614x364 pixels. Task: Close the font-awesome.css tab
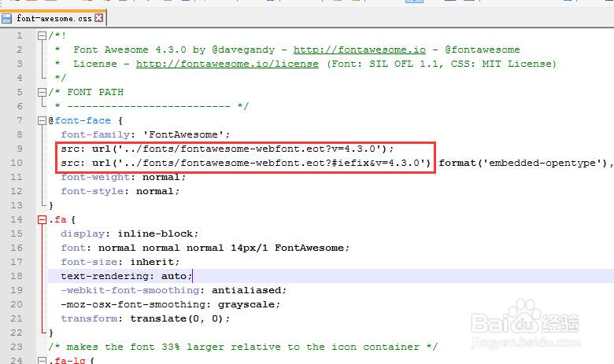click(99, 17)
